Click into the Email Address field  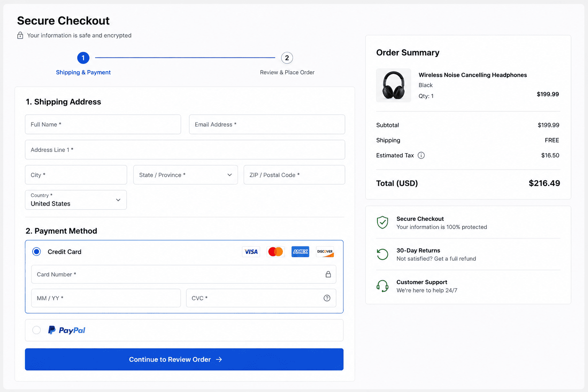click(x=267, y=124)
